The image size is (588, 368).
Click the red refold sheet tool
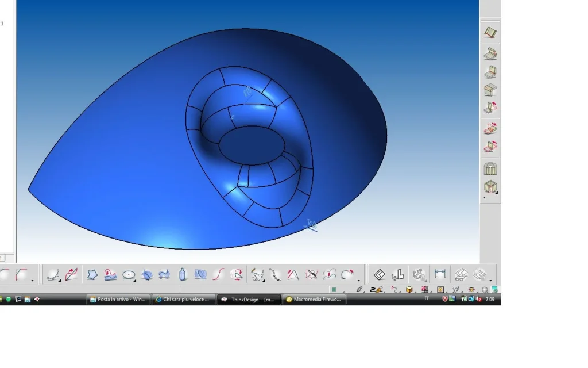pos(490,147)
